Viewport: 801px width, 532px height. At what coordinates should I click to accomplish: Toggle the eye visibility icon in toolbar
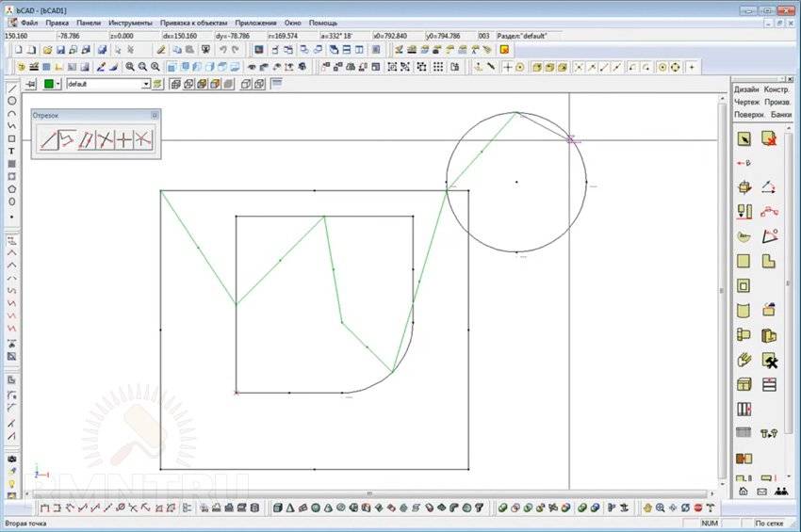[252, 67]
